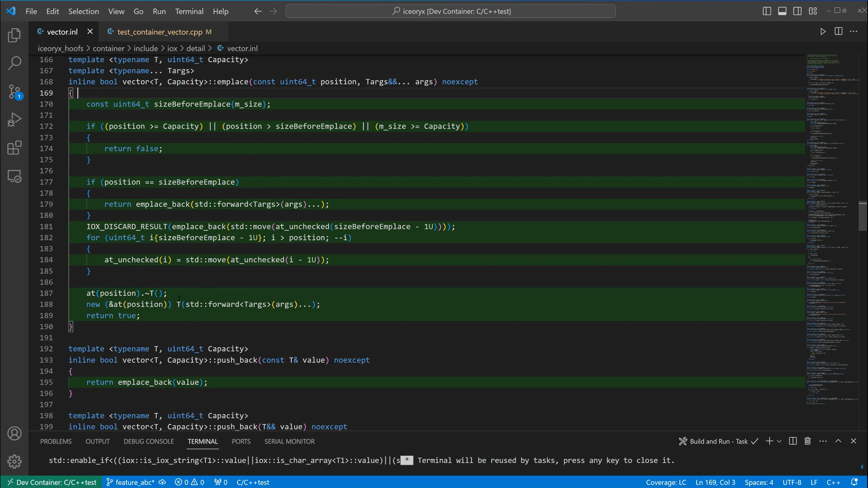Open the Explorer view in activity bar
This screenshot has height=488, width=868.
point(14,35)
